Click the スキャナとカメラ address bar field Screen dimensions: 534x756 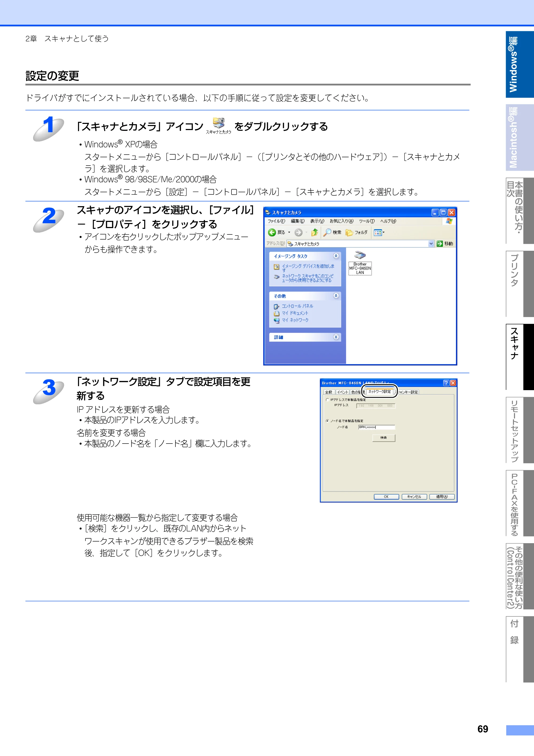pyautogui.click(x=360, y=244)
